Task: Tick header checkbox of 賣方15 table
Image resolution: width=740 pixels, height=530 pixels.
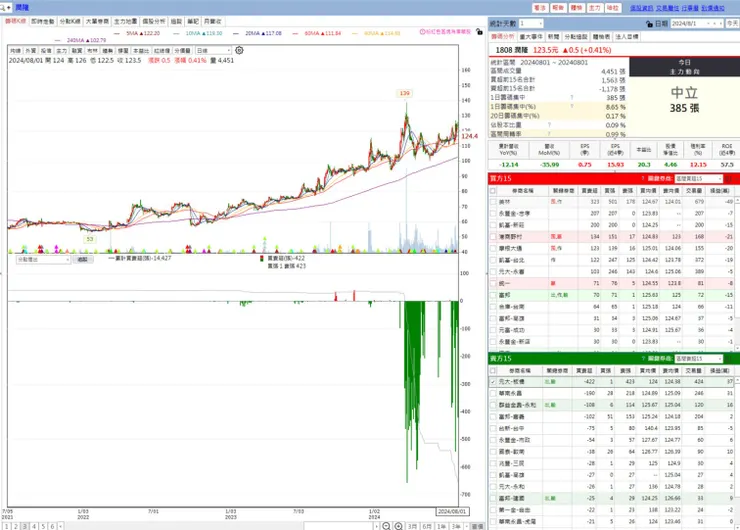Action: tap(493, 370)
